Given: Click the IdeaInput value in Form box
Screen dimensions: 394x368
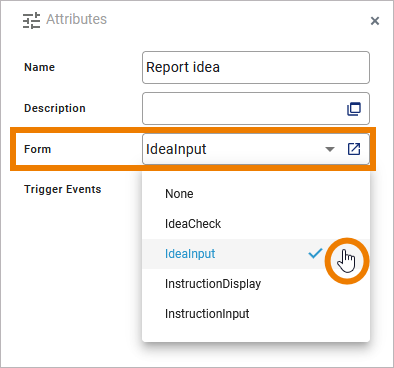Looking at the screenshot, I should 176,149.
